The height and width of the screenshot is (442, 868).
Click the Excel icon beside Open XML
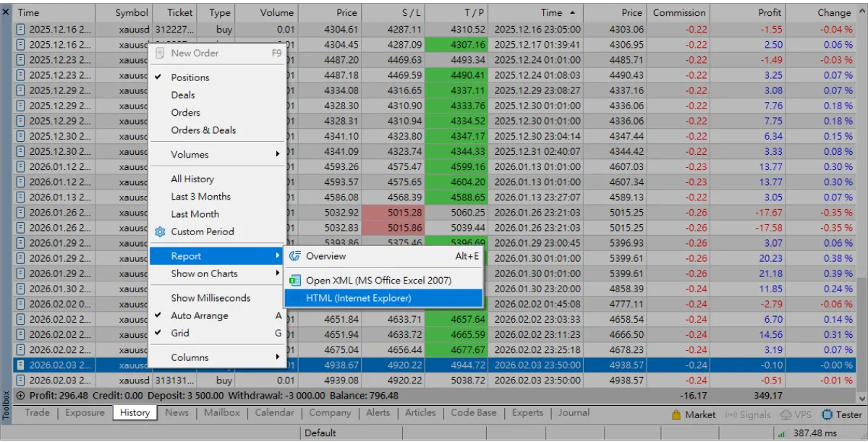pos(295,281)
